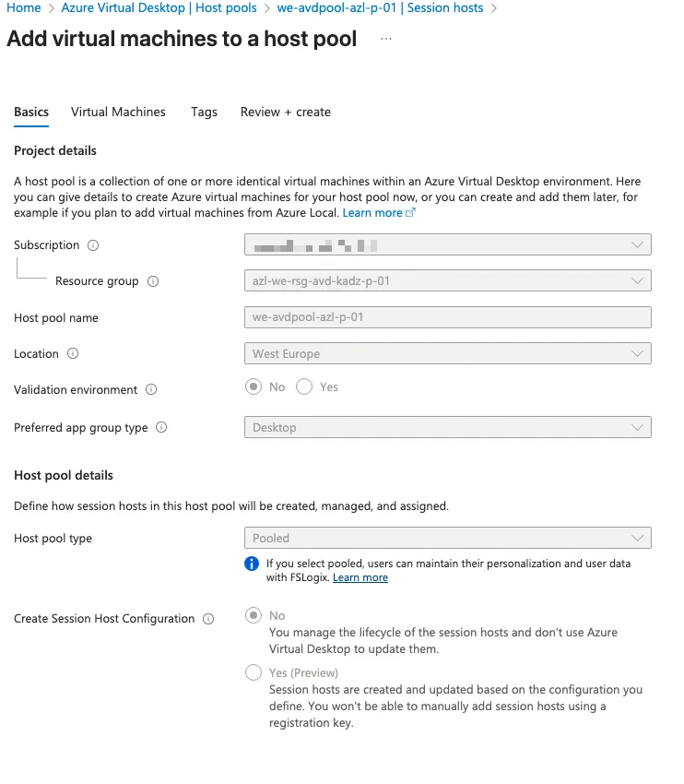Open the more options ellipsis by page title
684x784 pixels.
pyautogui.click(x=385, y=40)
